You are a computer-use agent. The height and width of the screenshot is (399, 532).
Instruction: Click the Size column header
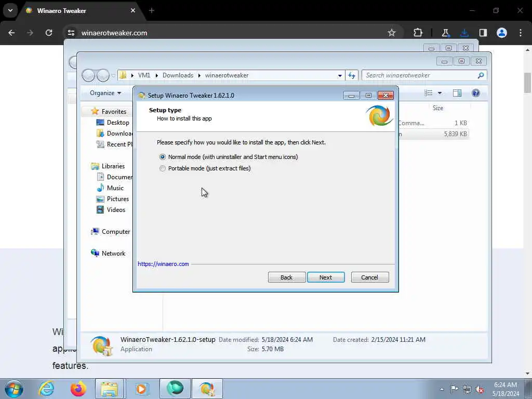tap(437, 108)
